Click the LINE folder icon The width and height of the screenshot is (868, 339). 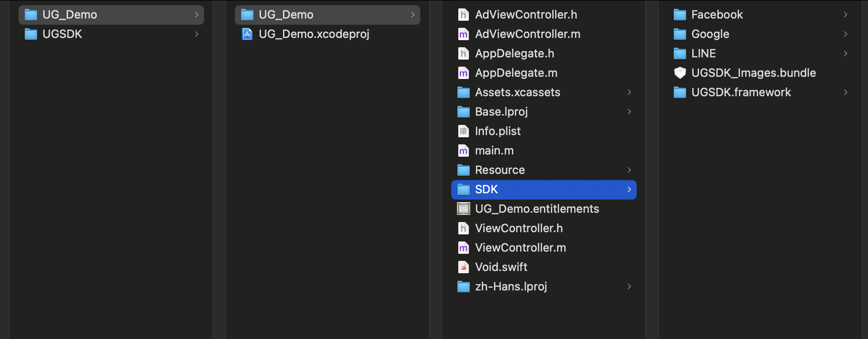(x=680, y=54)
